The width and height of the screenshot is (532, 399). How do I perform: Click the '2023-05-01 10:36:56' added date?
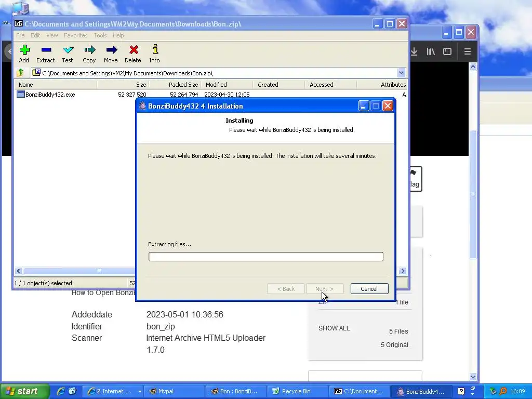(x=185, y=314)
